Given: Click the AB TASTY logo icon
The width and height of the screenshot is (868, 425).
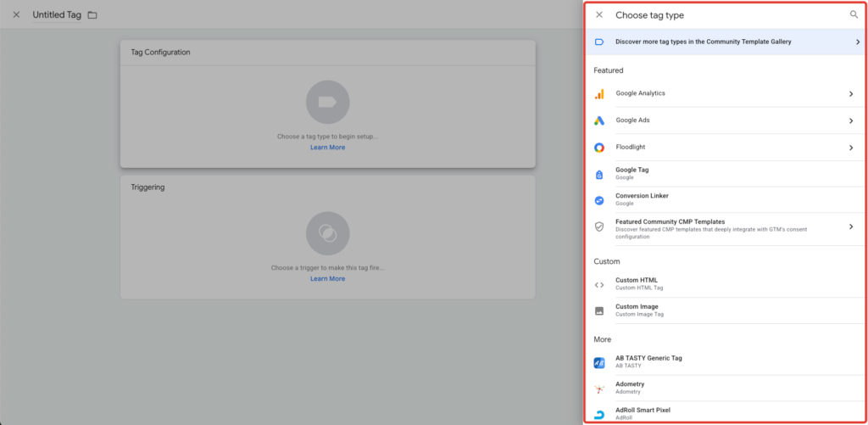Looking at the screenshot, I should (x=599, y=363).
